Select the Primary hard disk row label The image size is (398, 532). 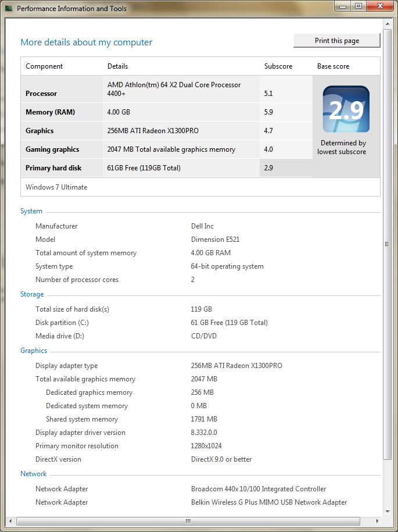(x=53, y=168)
